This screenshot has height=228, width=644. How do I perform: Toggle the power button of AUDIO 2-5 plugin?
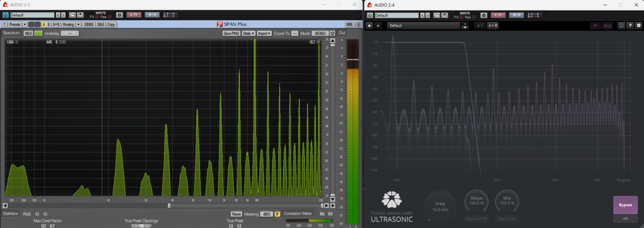click(5, 15)
